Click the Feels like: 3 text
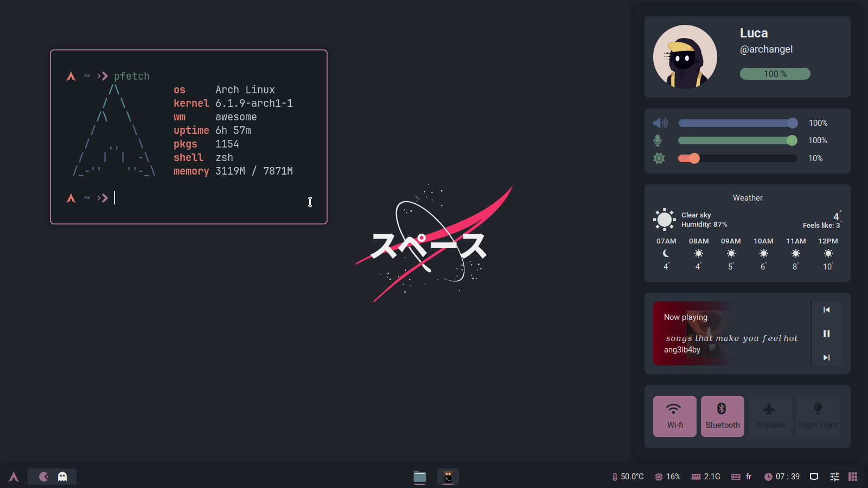Image resolution: width=868 pixels, height=488 pixels. coord(822,225)
